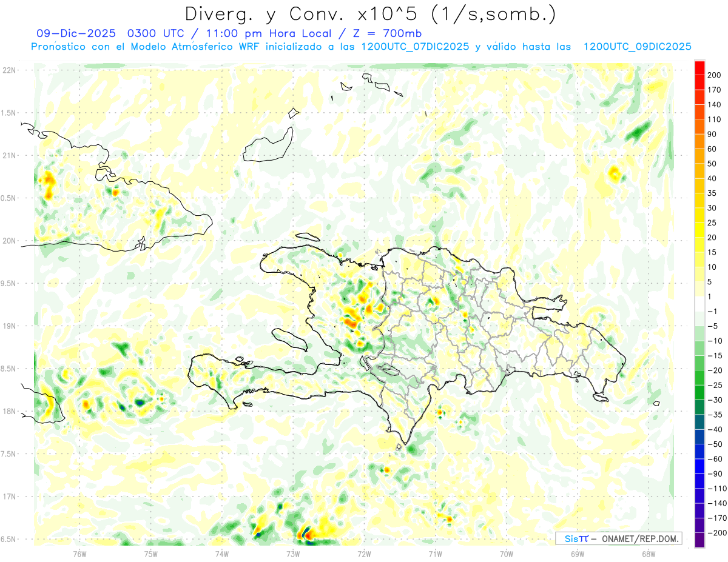Click the 68W longitude label
This screenshot has height=562, width=728.
648,554
